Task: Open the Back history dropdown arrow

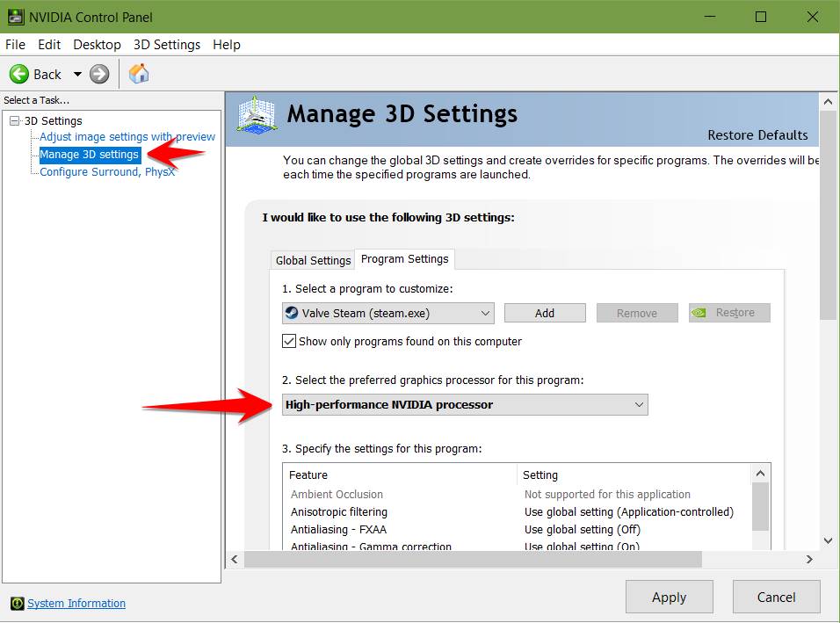Action: [77, 74]
